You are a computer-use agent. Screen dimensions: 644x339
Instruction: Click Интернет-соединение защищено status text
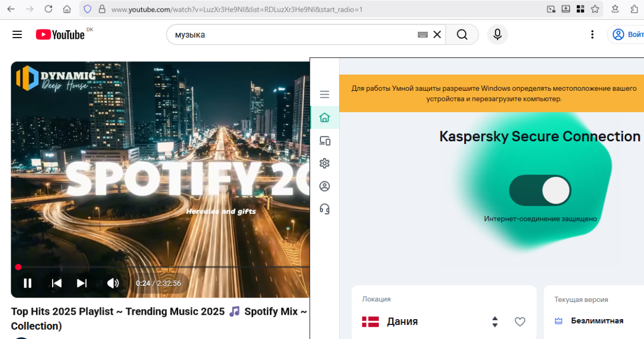tap(540, 219)
